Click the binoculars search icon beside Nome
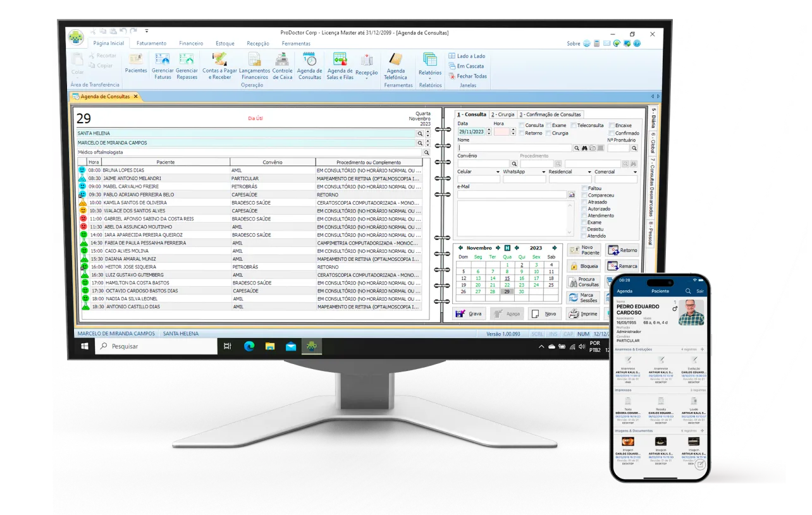Screen dimensions: 812x515 pos(584,147)
